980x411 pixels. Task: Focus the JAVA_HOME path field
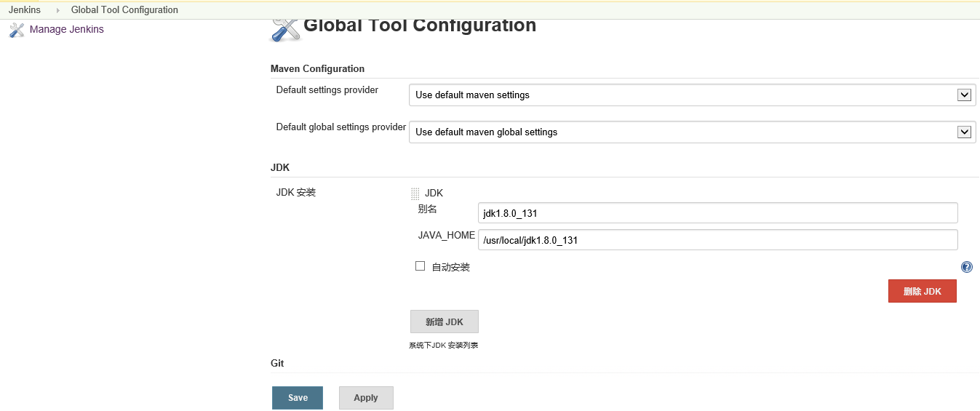click(717, 240)
